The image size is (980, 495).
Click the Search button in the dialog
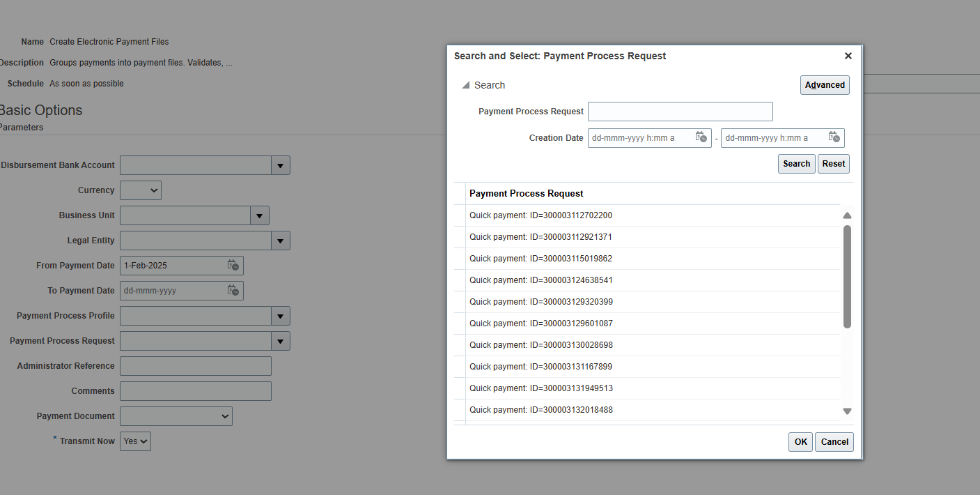tap(796, 163)
